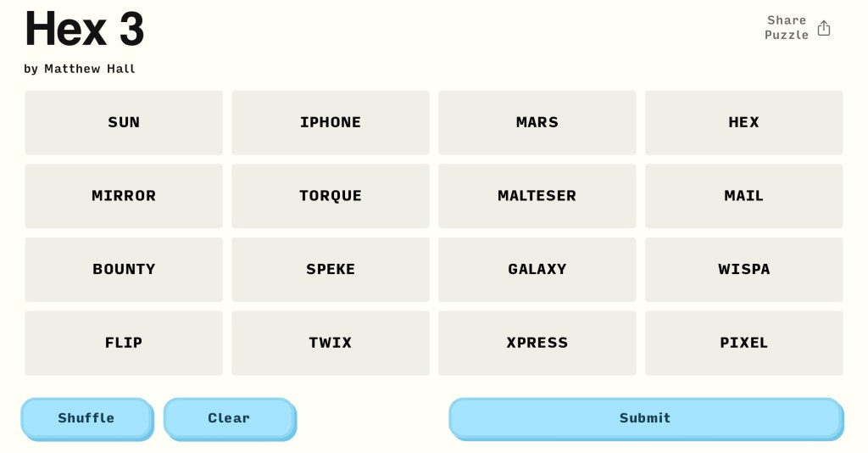
Task: Select the GALAXY word tile
Action: [x=537, y=269]
